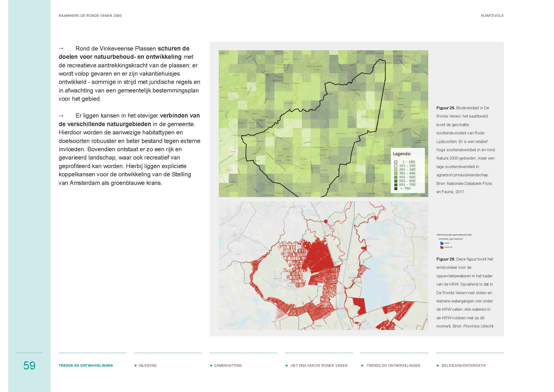Toggle the '> 700' legend entry
Viewport: 554px width, 392px height.
[x=396, y=189]
